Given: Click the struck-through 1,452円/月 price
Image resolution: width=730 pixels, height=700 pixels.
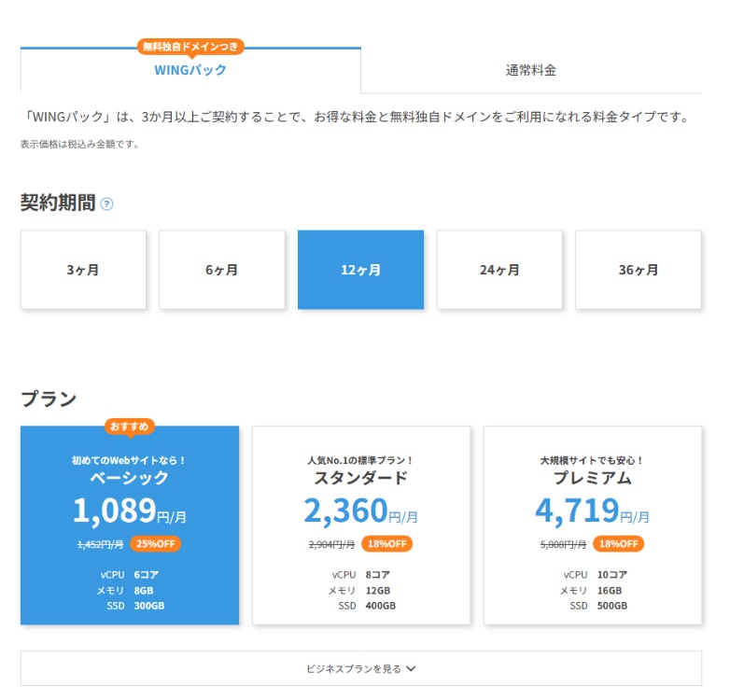Looking at the screenshot, I should [100, 544].
